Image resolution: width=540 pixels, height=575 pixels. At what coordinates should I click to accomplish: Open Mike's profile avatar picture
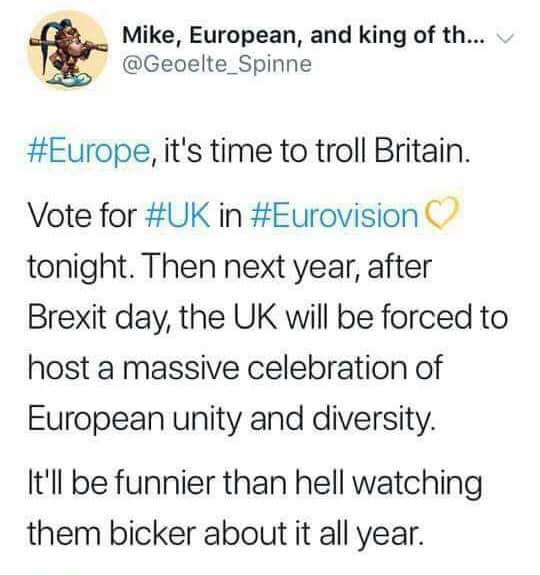(x=68, y=49)
